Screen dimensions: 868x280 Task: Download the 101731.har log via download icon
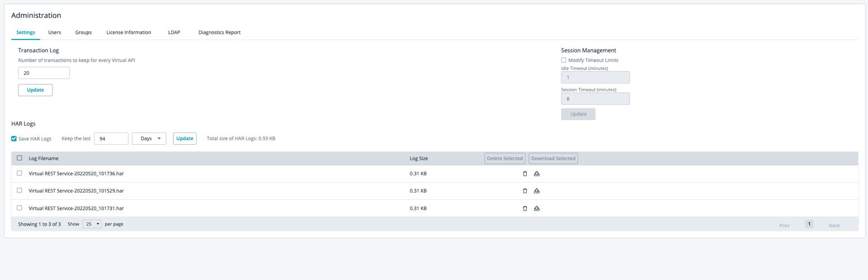pyautogui.click(x=537, y=209)
